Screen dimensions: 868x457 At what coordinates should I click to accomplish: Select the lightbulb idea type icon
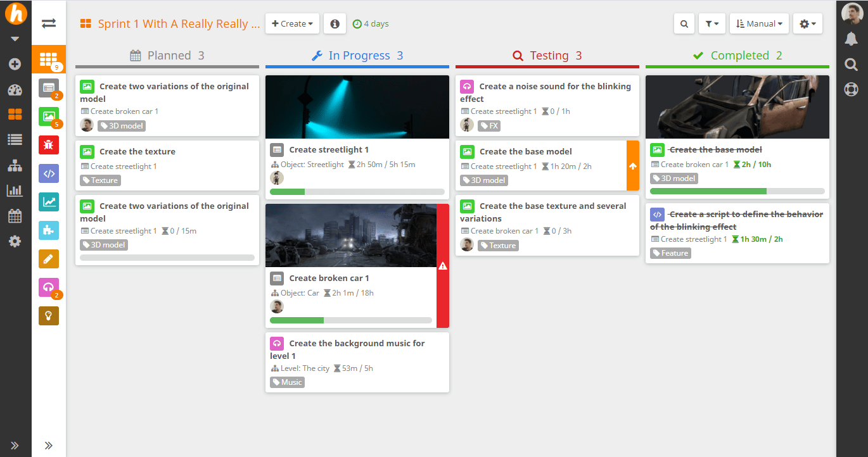(49, 316)
